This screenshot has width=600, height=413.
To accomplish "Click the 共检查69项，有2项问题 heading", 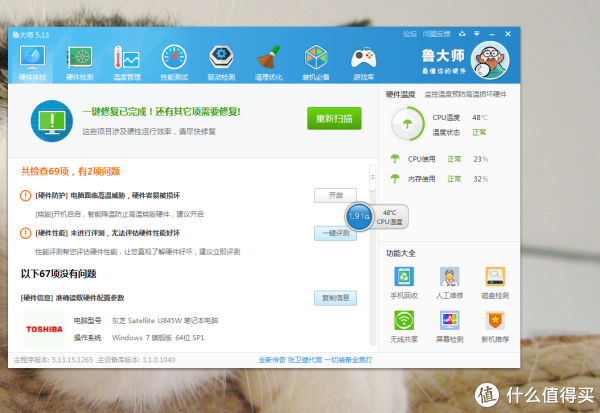I will click(70, 171).
